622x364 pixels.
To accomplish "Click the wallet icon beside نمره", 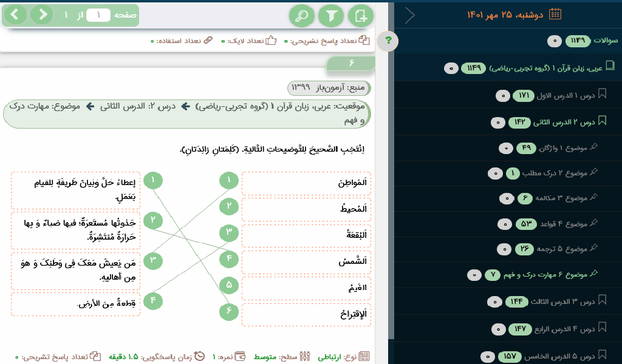I will pos(240,356).
